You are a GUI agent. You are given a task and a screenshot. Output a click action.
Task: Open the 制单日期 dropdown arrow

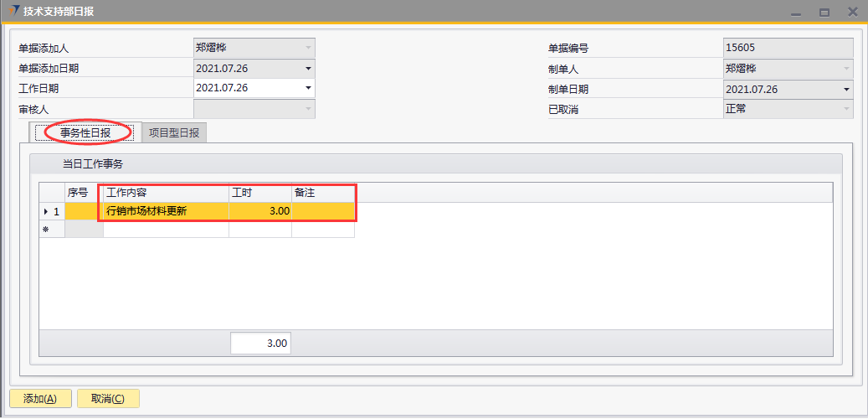tap(846, 89)
